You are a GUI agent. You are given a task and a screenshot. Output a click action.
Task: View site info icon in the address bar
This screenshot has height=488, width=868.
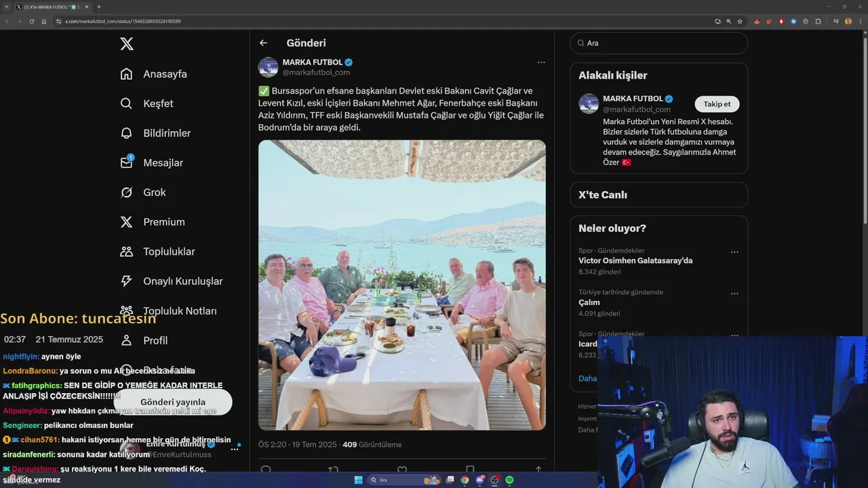click(59, 21)
